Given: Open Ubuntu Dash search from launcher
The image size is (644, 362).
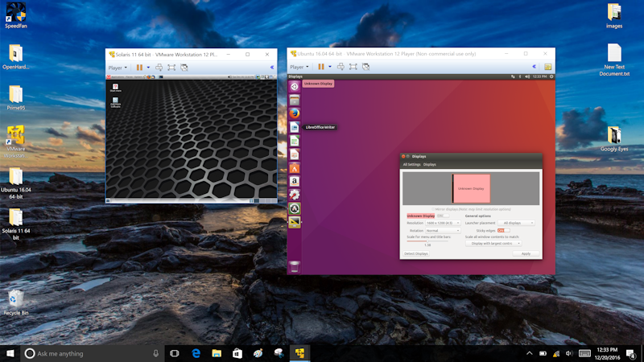Looking at the screenshot, I should 294,87.
